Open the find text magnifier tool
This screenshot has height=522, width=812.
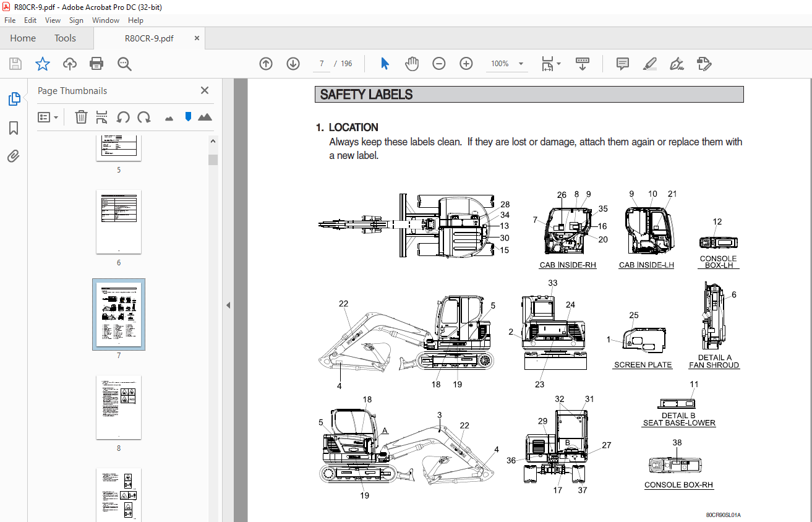pos(124,64)
